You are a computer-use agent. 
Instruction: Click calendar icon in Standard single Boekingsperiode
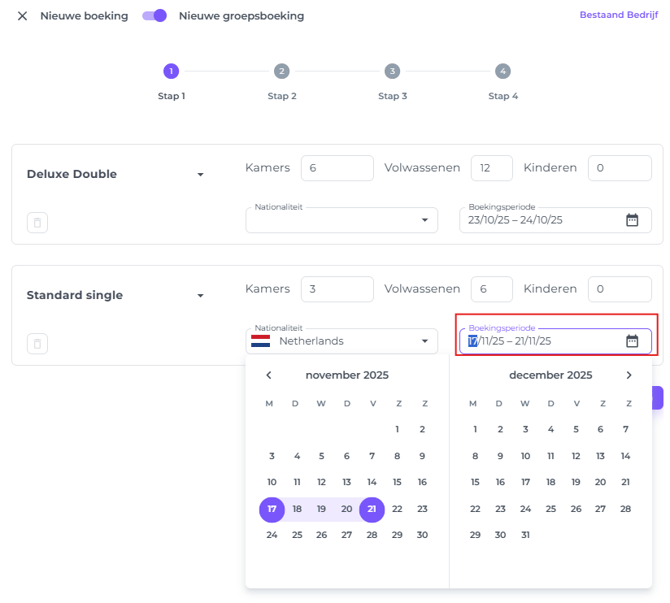click(632, 341)
